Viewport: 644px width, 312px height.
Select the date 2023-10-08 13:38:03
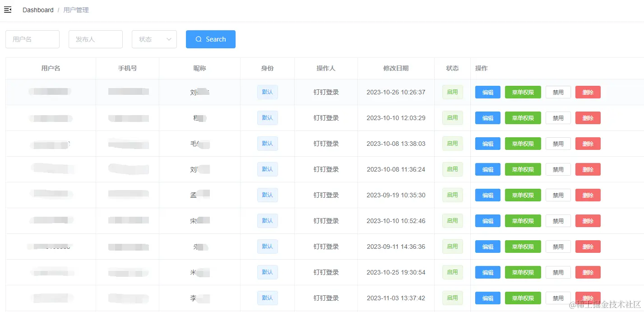pos(396,144)
